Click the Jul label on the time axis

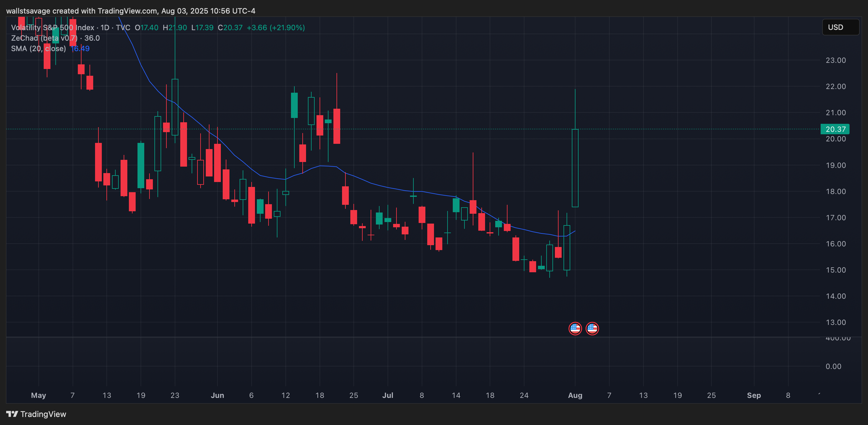(388, 395)
